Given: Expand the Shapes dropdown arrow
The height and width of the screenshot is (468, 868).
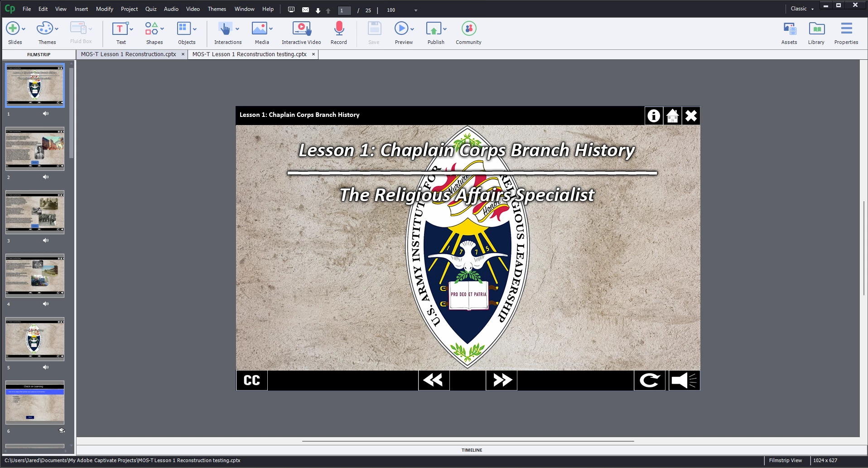Looking at the screenshot, I should tap(162, 29).
